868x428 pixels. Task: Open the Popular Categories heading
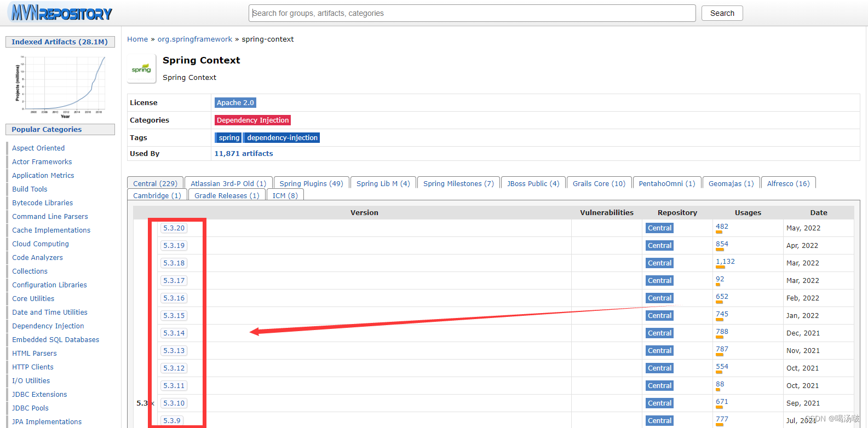point(60,129)
